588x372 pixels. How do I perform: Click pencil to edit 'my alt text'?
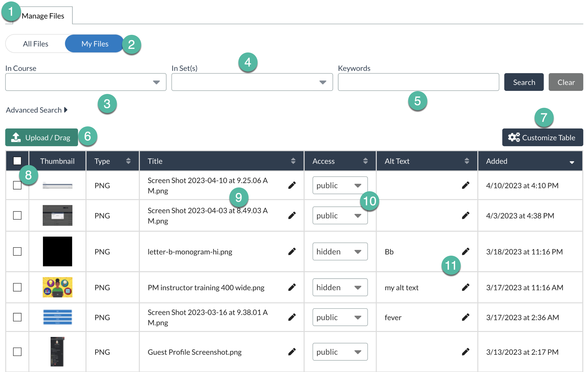pyautogui.click(x=465, y=287)
